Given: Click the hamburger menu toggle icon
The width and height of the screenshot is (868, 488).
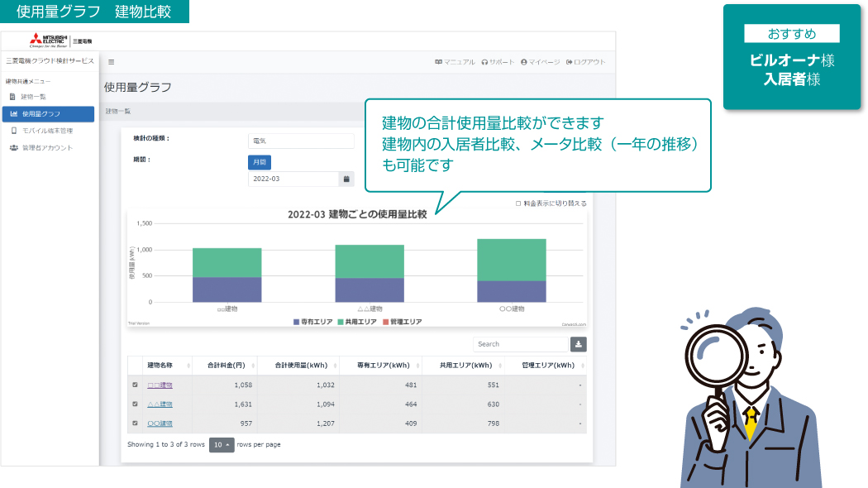Looking at the screenshot, I should tap(112, 62).
